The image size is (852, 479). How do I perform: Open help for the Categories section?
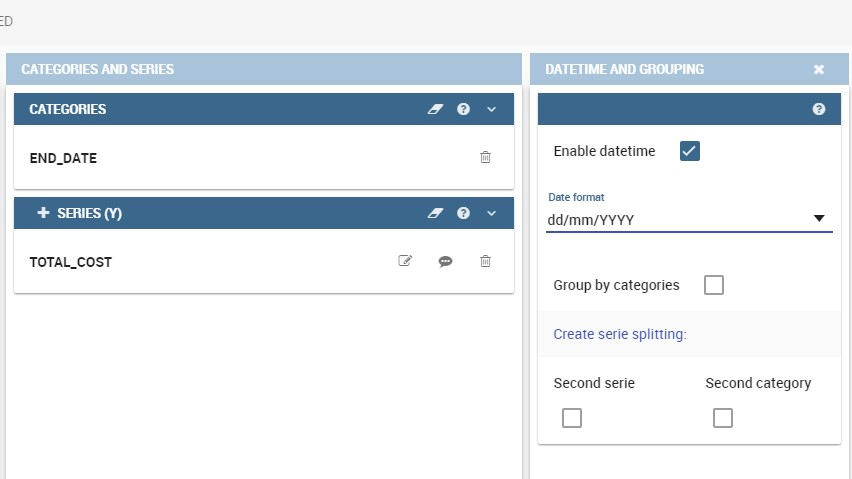(463, 109)
